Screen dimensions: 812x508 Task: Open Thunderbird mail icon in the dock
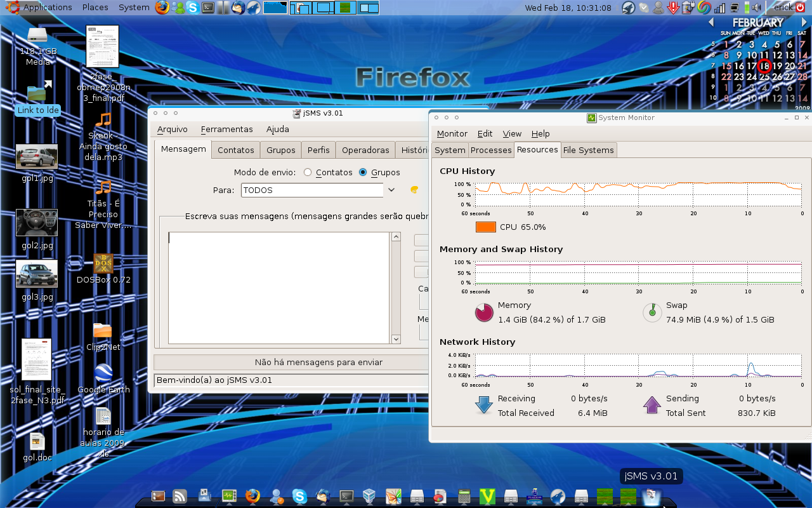pos(323,496)
